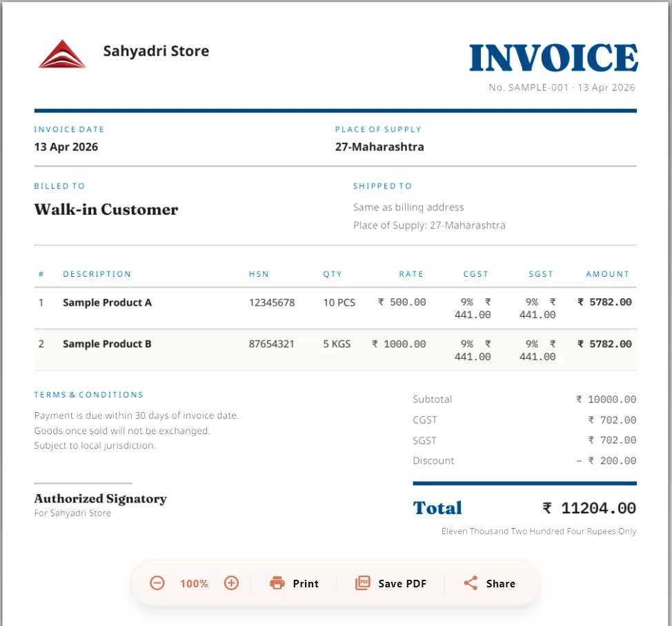Click the zoom in plus icon
672x626 pixels.
[231, 583]
